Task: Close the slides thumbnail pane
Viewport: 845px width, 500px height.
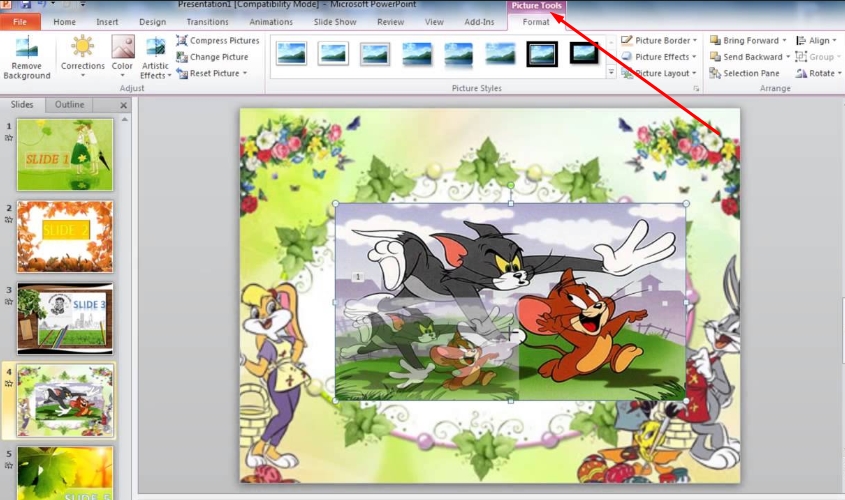Action: coord(123,106)
